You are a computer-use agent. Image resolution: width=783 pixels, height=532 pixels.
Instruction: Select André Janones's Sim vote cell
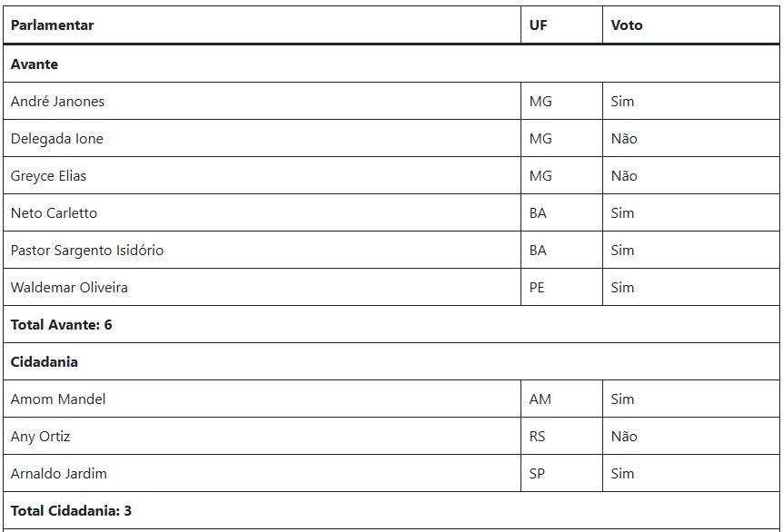(691, 102)
